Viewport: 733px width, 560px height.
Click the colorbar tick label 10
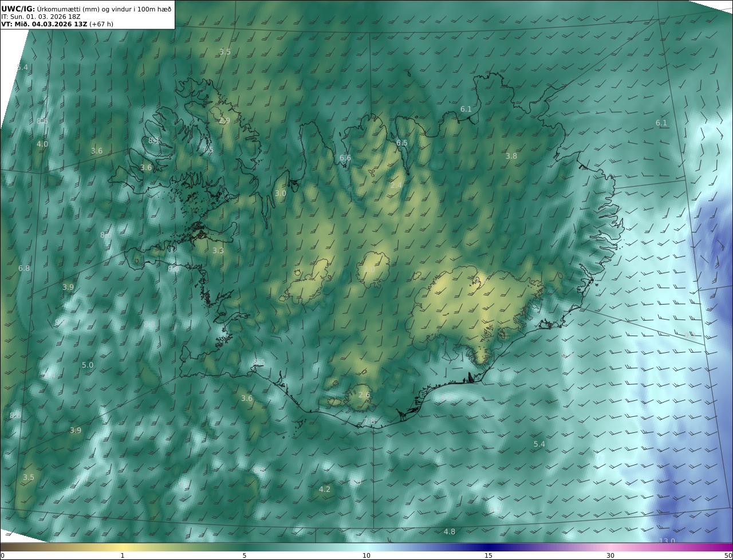pos(366,555)
